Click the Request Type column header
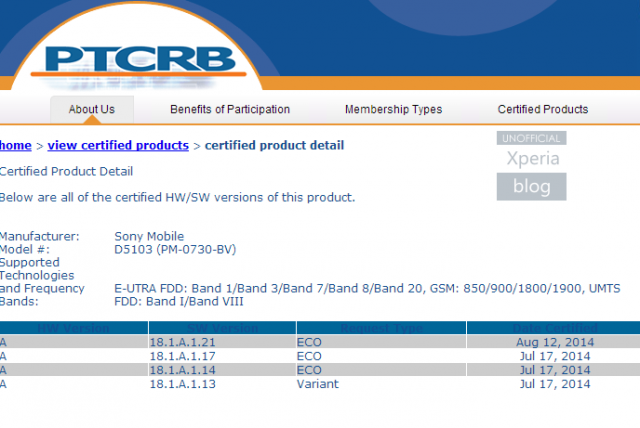The height and width of the screenshot is (428, 640). click(x=382, y=328)
